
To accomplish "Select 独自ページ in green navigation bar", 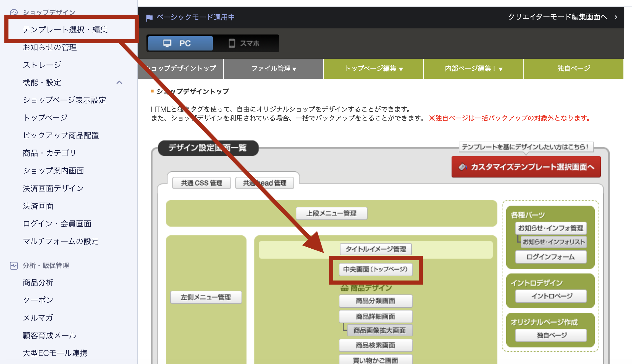I will tap(573, 69).
